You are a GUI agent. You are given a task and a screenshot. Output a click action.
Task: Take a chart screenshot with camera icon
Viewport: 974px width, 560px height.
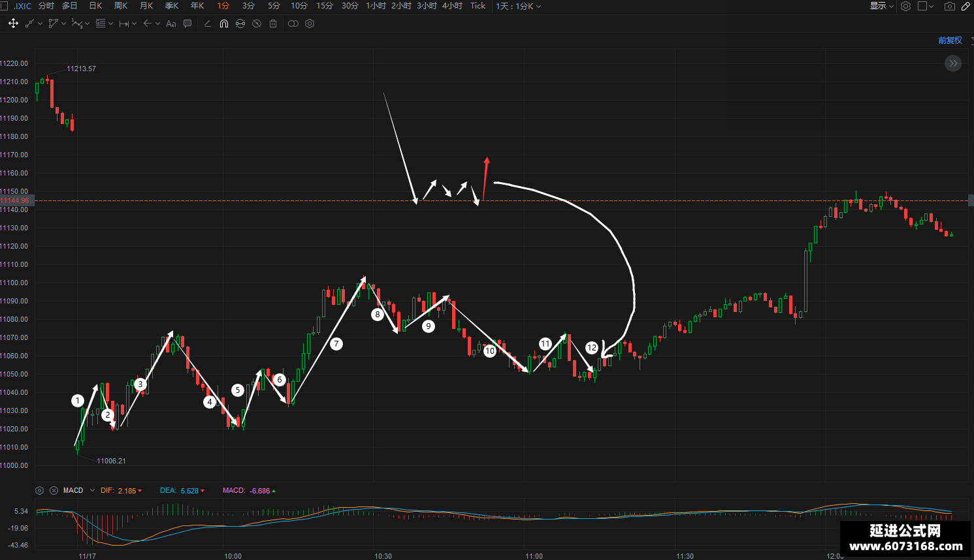[949, 6]
